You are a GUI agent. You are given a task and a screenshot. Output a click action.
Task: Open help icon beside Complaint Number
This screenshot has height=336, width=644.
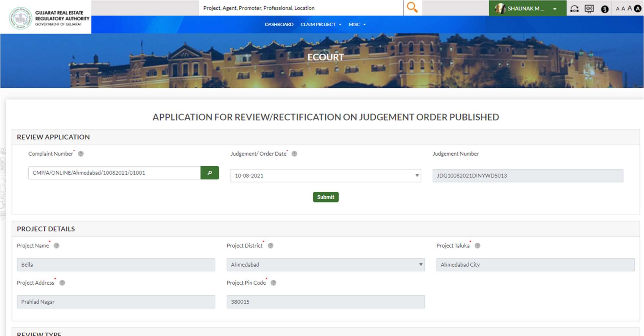point(81,154)
